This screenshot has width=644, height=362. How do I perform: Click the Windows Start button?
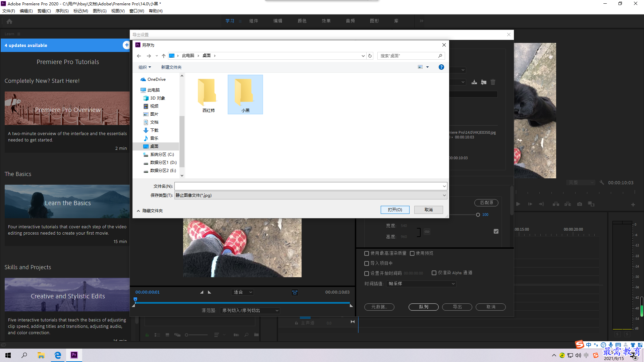(x=8, y=355)
